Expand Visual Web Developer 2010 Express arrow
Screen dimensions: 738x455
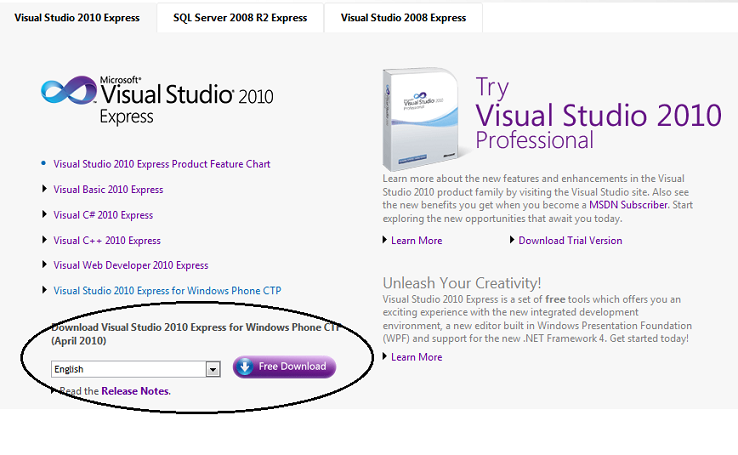click(44, 264)
